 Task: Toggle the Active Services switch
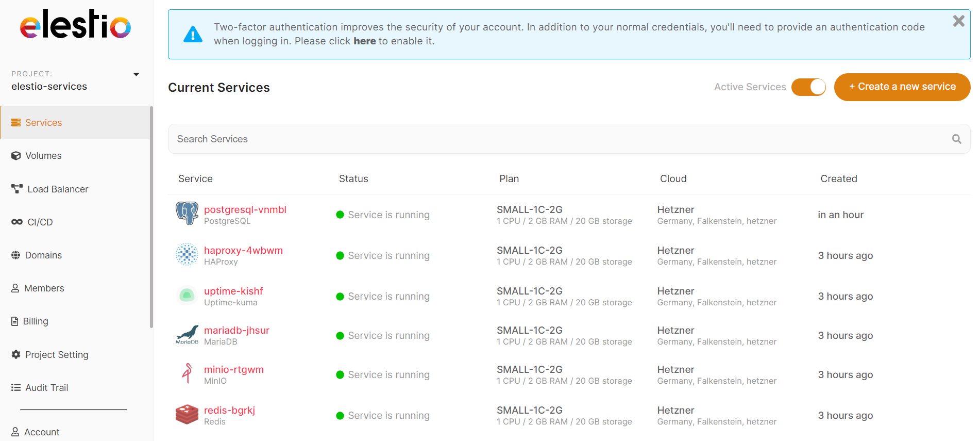click(808, 87)
